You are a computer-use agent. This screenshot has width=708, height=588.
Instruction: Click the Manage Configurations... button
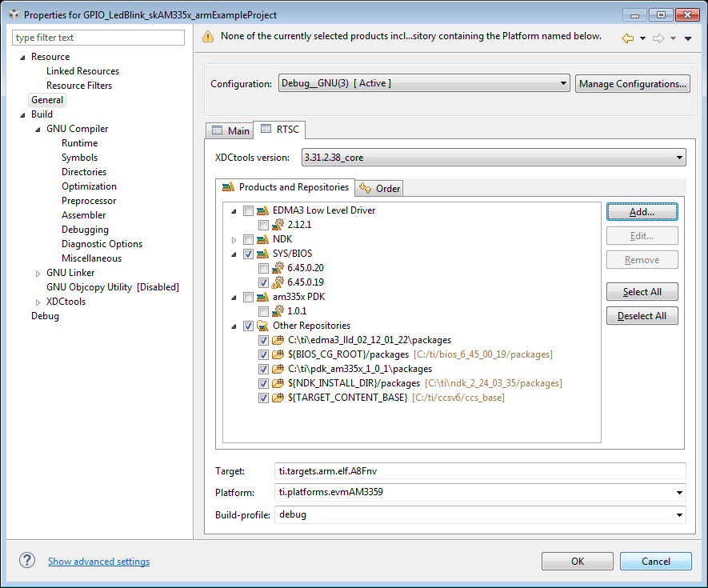(633, 83)
